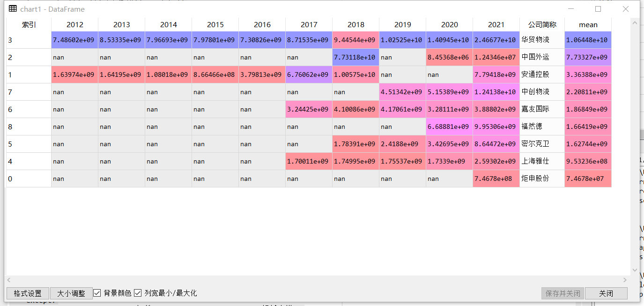Click the row index 4 cell
Screen dimensions: 644x306
pos(29,161)
